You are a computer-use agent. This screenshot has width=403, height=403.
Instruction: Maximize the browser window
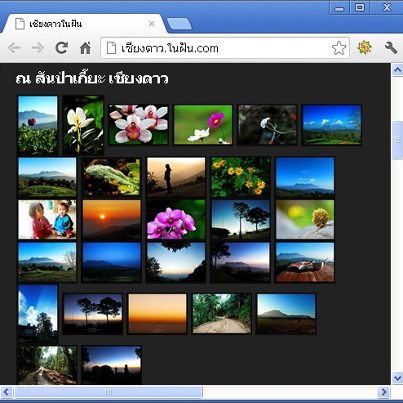tap(360, 7)
